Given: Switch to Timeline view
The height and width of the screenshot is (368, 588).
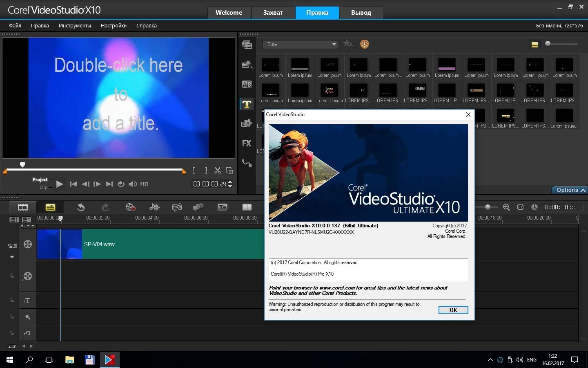Looking at the screenshot, I should [x=50, y=207].
